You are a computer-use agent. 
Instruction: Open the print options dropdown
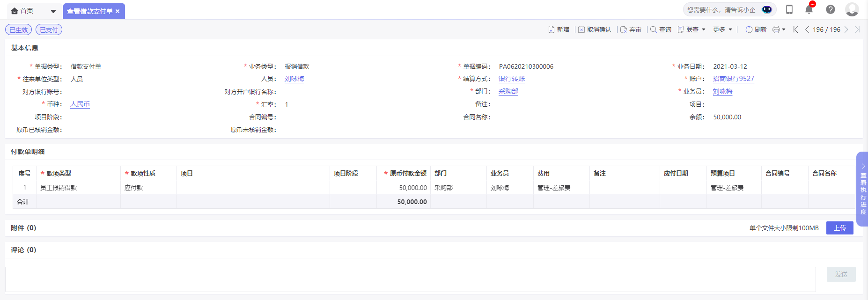click(779, 29)
